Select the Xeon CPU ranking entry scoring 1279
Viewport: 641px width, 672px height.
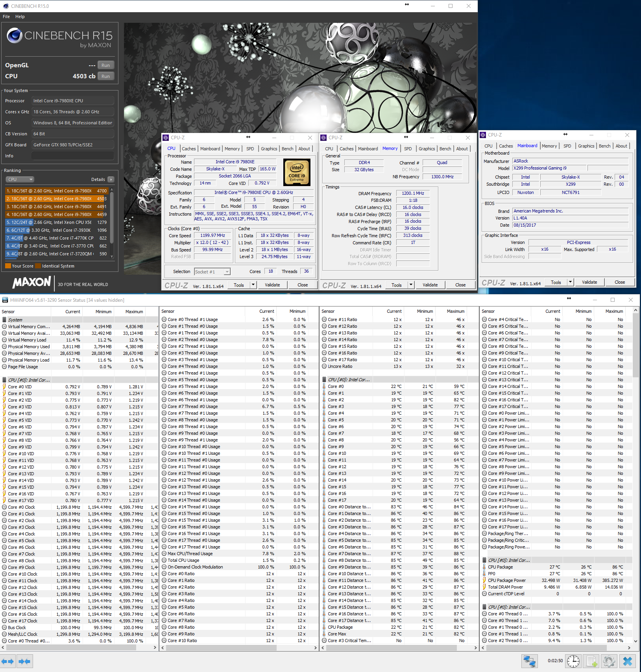click(x=57, y=222)
